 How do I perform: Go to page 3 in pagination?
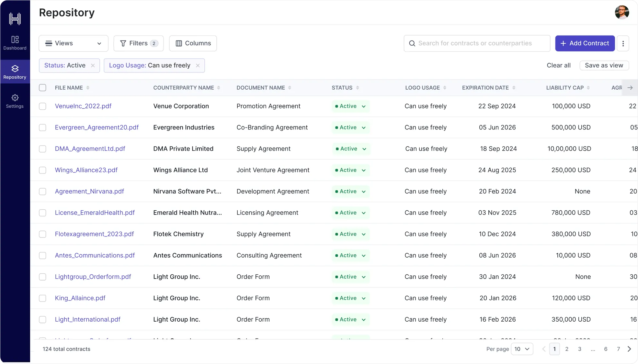coord(580,349)
